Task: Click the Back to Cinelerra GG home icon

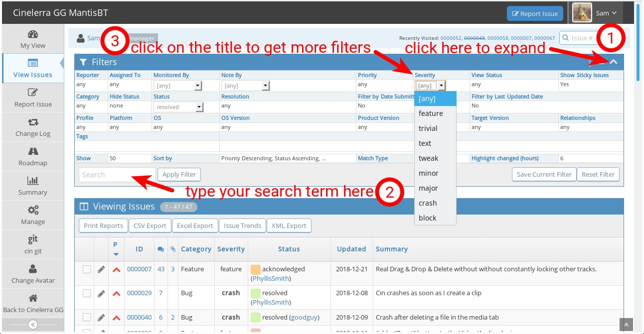Action: [33, 299]
